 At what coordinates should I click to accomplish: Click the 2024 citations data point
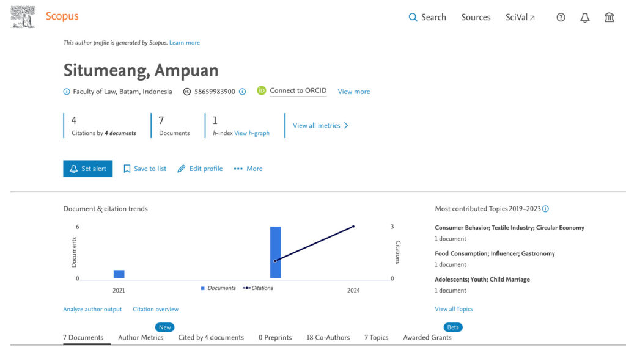pyautogui.click(x=353, y=227)
